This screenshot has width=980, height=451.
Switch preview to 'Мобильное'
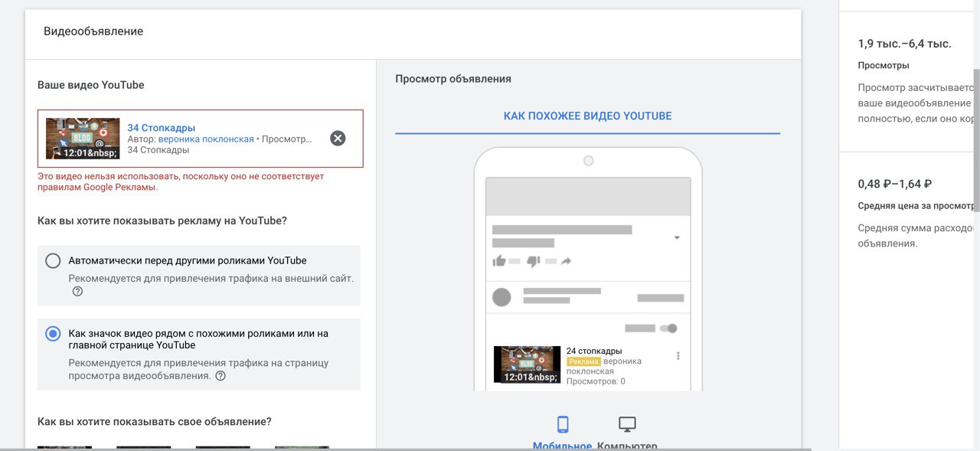(562, 446)
